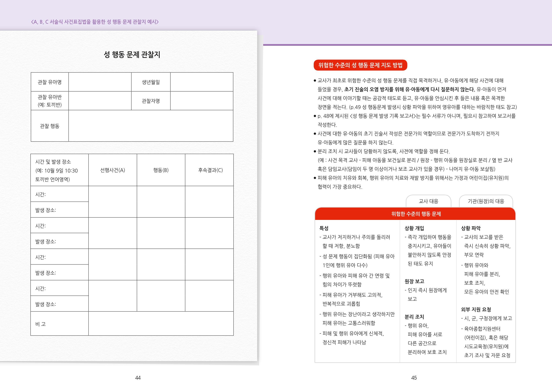Click the 분리 조치 section heading

pos(414,317)
